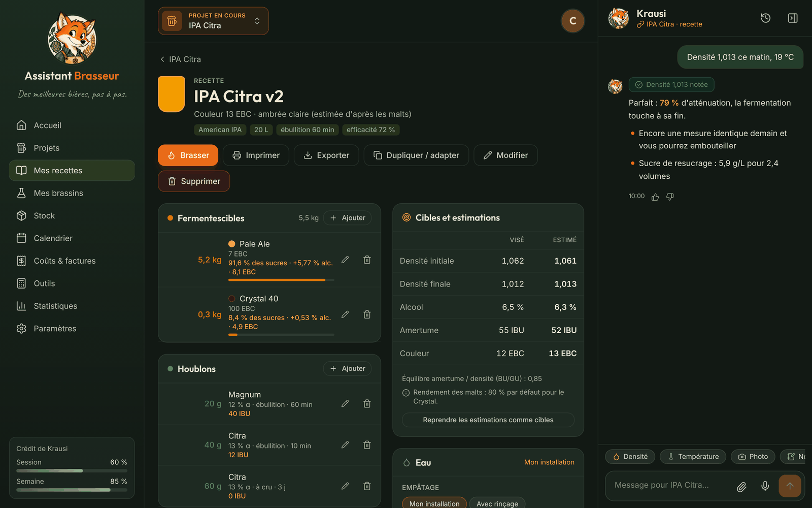The height and width of the screenshot is (508, 812).
Task: Click the Densité quick action chip
Action: 630,457
